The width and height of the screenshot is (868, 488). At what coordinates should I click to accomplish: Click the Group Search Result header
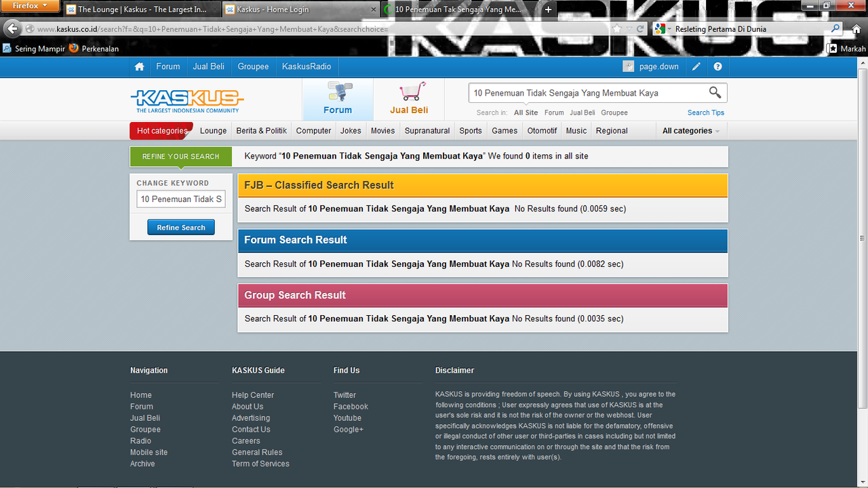(x=483, y=296)
